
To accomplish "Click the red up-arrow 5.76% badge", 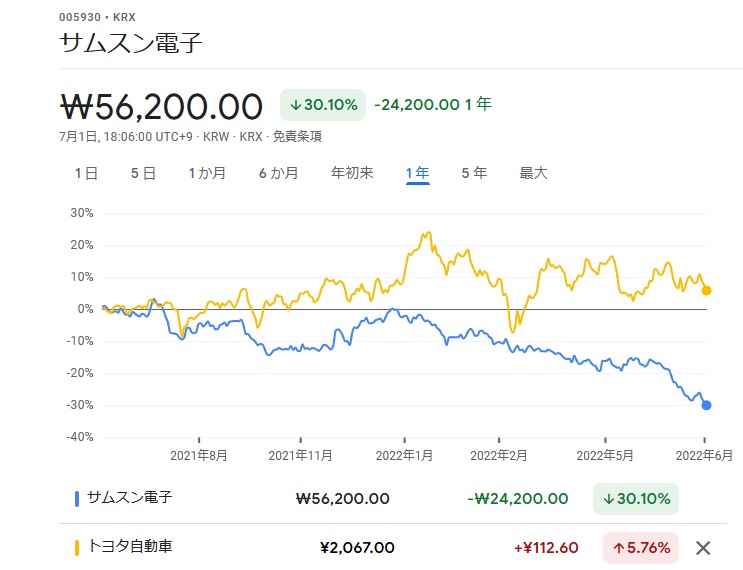I will pos(640,547).
